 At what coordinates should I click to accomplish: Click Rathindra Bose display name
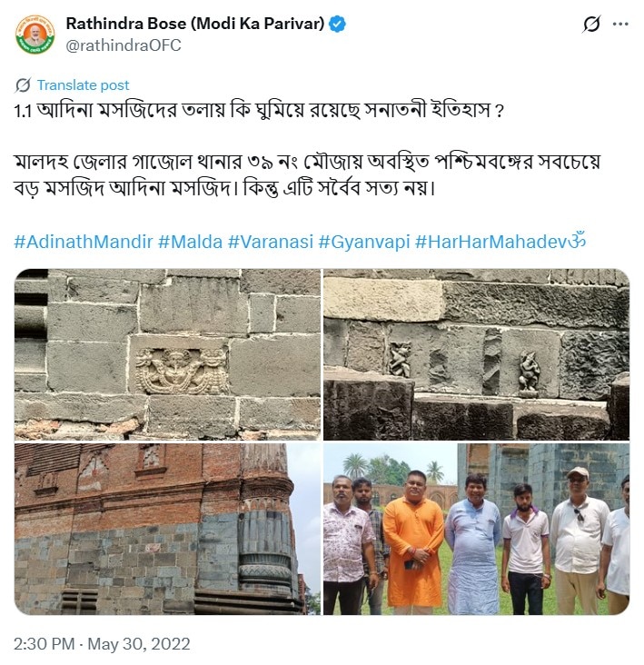(x=195, y=24)
